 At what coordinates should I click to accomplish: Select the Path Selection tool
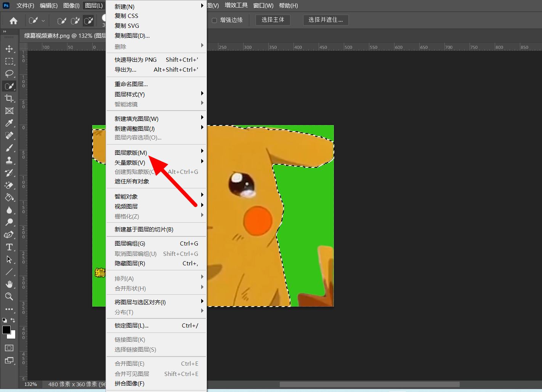coord(9,260)
